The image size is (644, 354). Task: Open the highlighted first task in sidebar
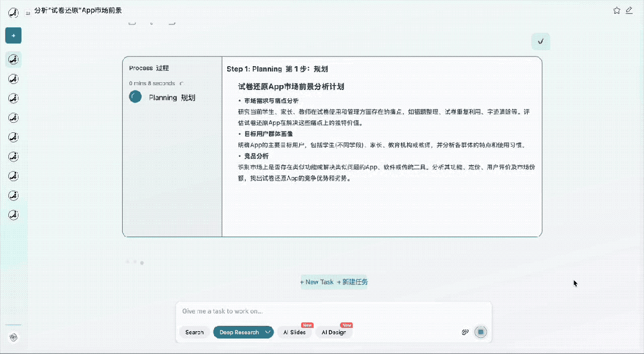(13, 60)
